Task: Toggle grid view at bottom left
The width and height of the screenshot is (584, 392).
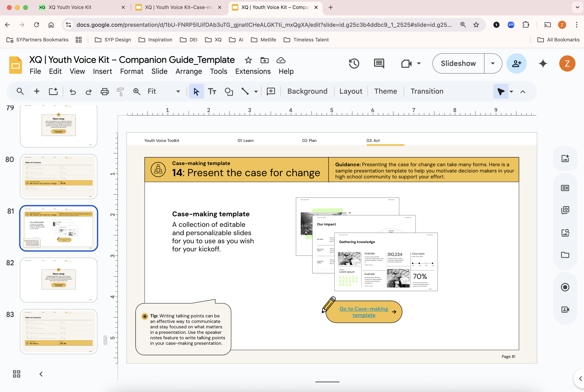Action: point(17,374)
